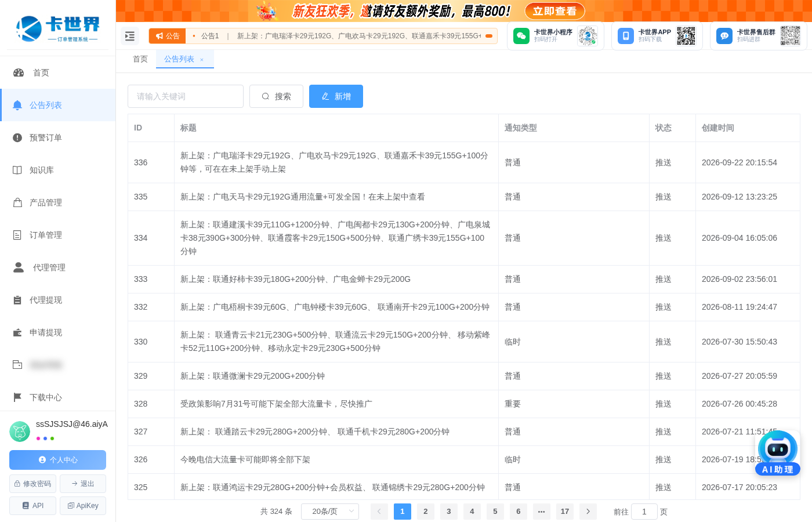Click the 代理提现 clipboard icon
Viewport: 812px width, 522px height.
[17, 300]
